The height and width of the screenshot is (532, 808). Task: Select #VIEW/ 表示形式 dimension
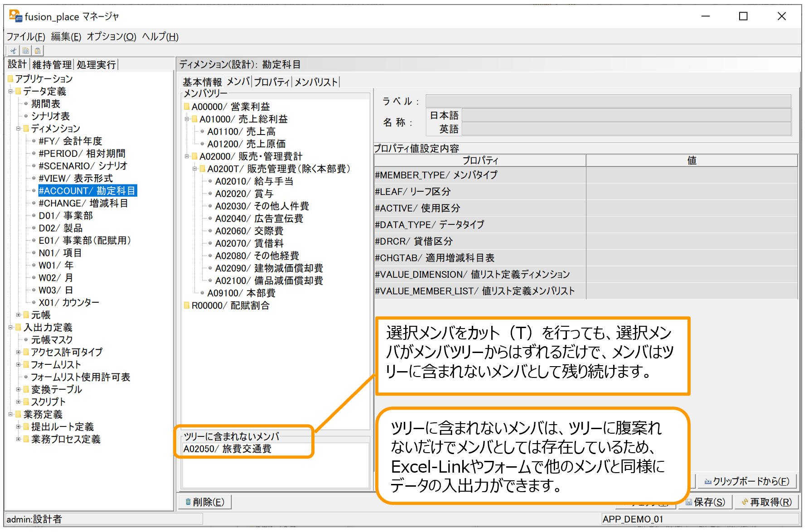pos(76,178)
